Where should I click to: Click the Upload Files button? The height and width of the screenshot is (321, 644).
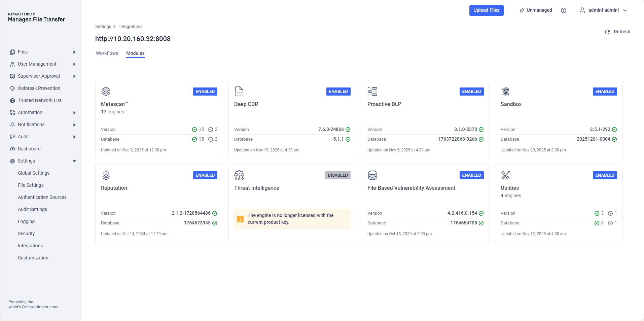click(486, 10)
